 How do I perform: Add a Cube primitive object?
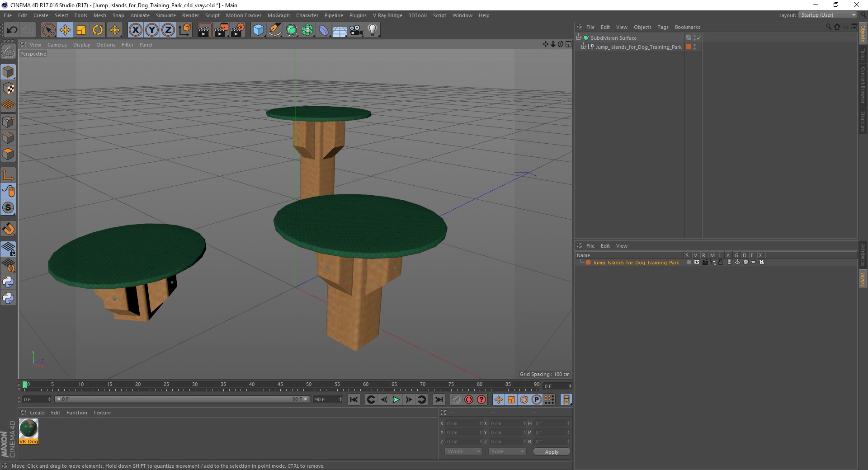258,30
